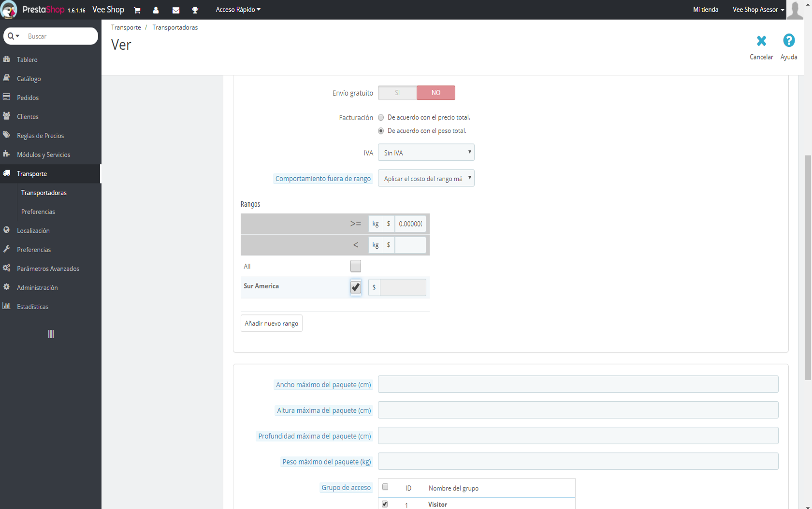This screenshot has width=812, height=509.
Task: Click the Profundidad máxima del paquete field
Action: [578, 436]
